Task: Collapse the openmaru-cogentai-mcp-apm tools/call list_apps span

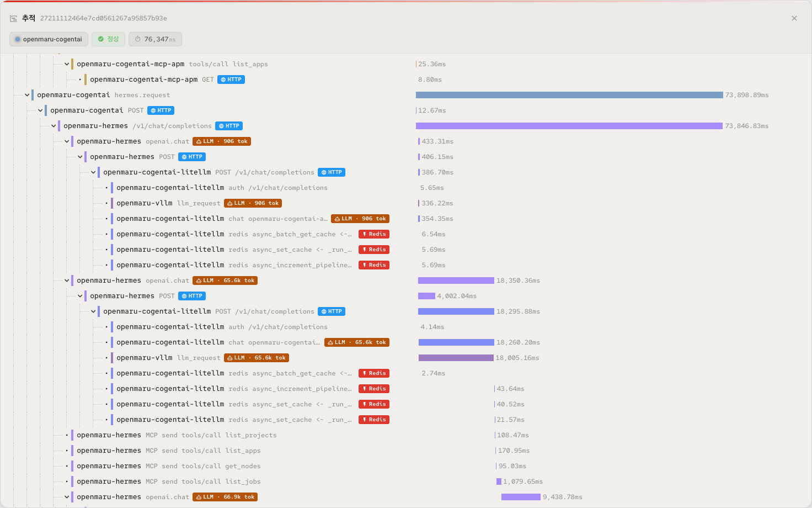Action: (x=67, y=64)
